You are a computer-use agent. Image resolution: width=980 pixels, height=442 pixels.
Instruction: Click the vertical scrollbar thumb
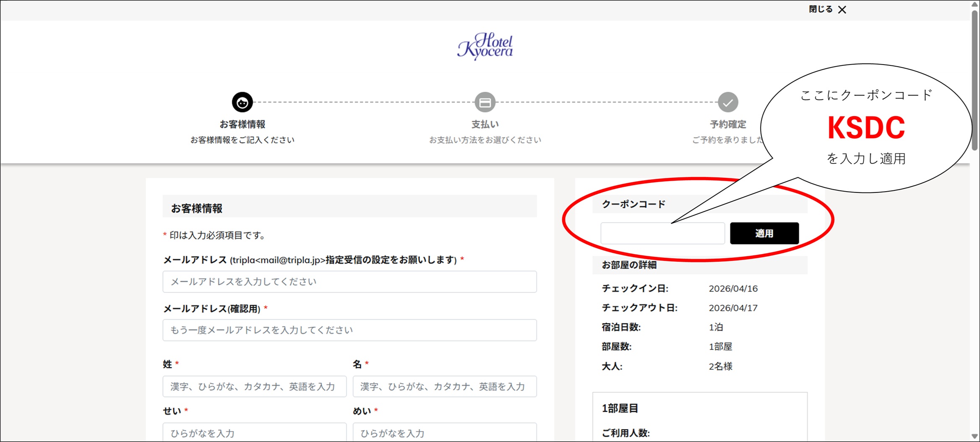tap(975, 80)
